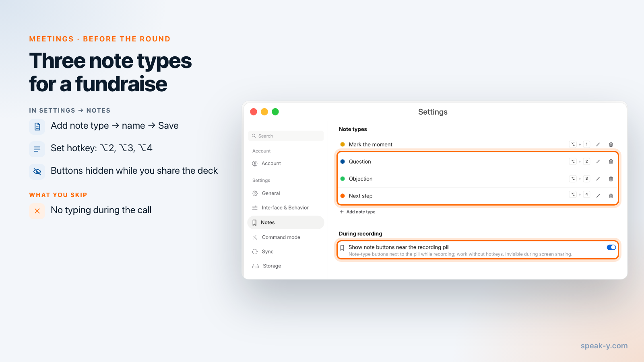Click the crossed-eye icon beside Buttons hidden
644x362 pixels.
coord(37,171)
